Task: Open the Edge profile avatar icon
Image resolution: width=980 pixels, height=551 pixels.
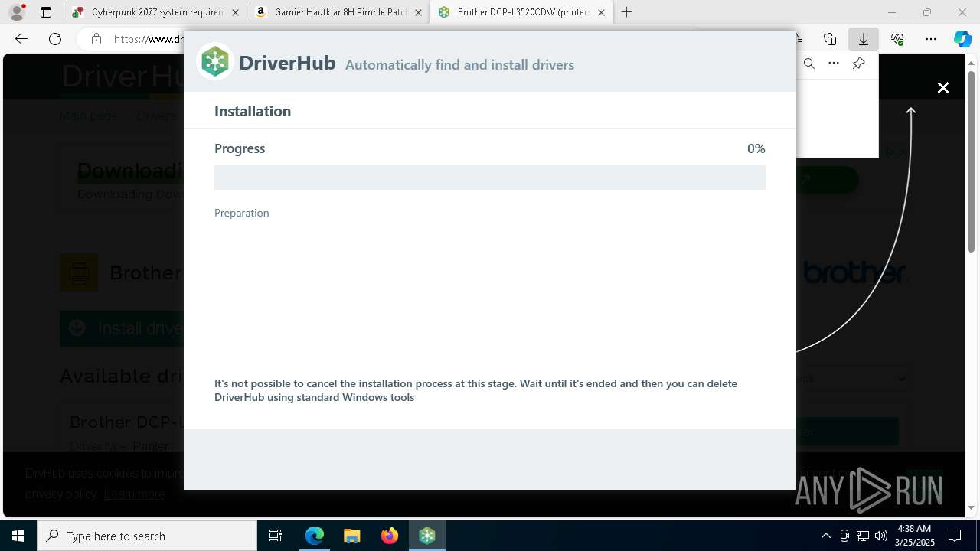Action: coord(17,12)
